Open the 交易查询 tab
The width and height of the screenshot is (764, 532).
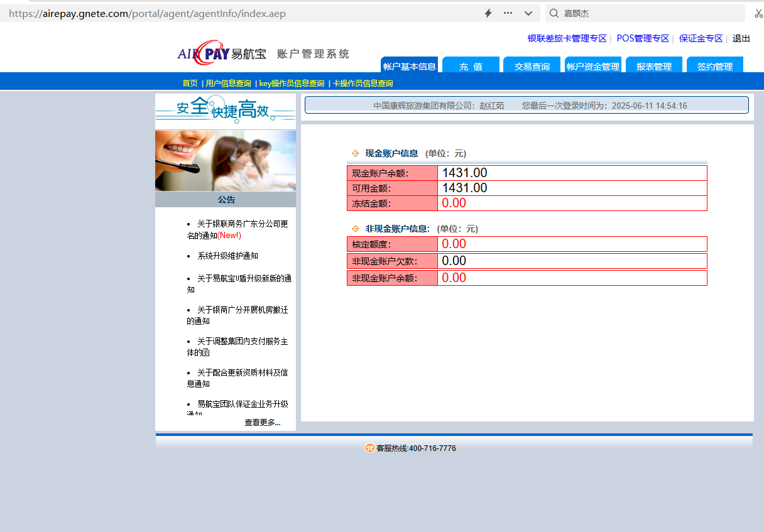pos(532,66)
